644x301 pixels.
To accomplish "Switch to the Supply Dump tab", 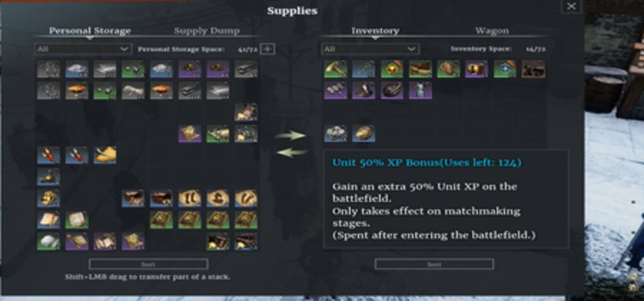I will pyautogui.click(x=207, y=31).
